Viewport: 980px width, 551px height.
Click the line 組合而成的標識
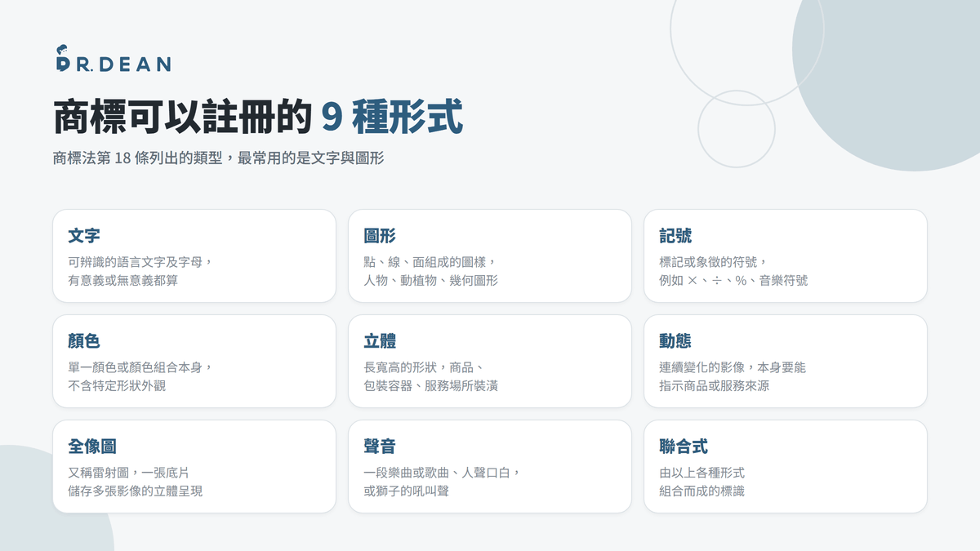702,491
